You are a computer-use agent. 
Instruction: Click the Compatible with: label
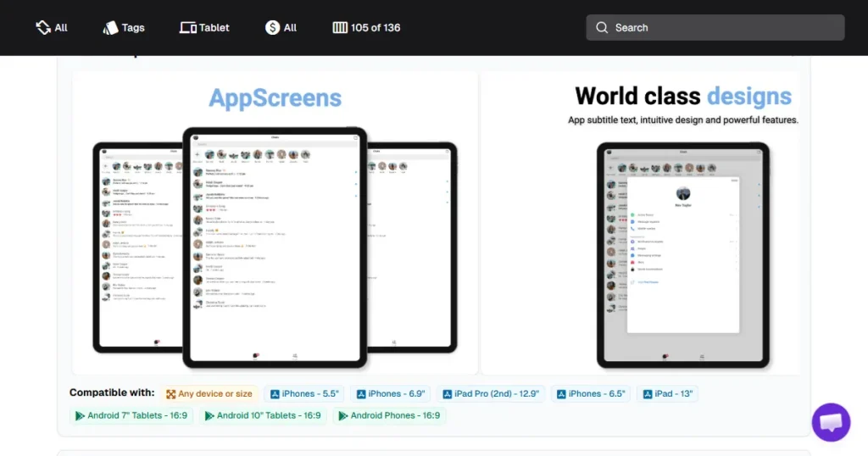point(112,392)
